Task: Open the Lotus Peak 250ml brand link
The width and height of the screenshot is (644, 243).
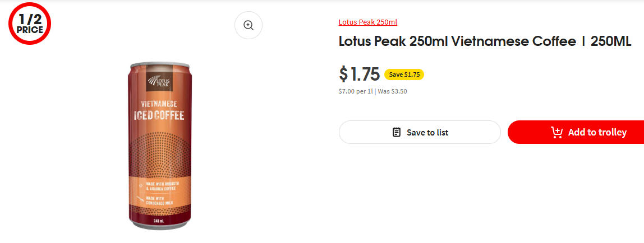Action: (x=367, y=22)
